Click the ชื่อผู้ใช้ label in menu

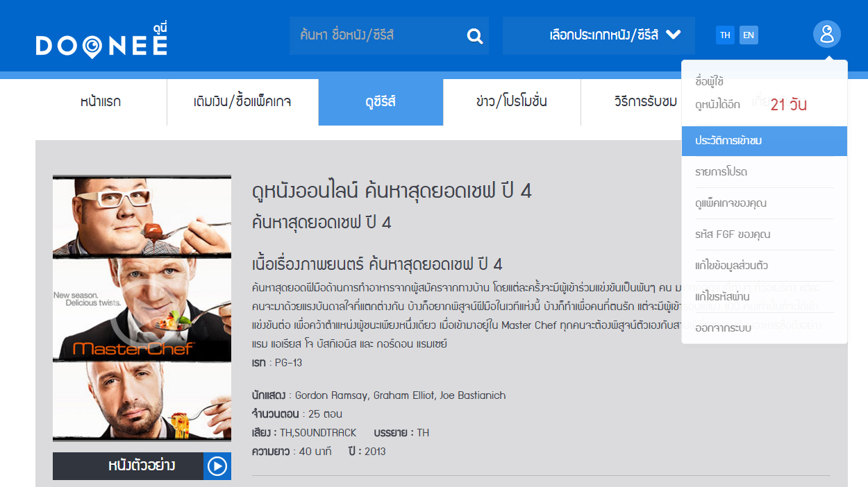710,82
